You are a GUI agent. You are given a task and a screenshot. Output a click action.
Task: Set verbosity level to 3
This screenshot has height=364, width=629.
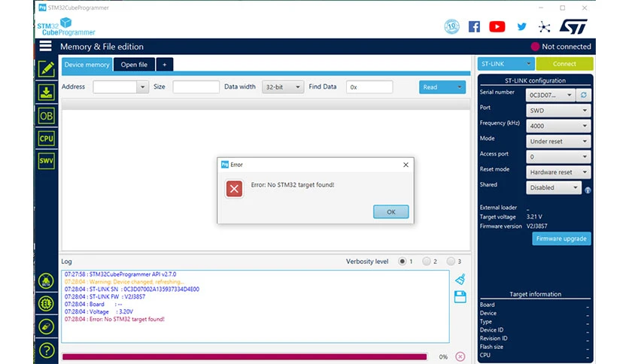click(x=451, y=262)
